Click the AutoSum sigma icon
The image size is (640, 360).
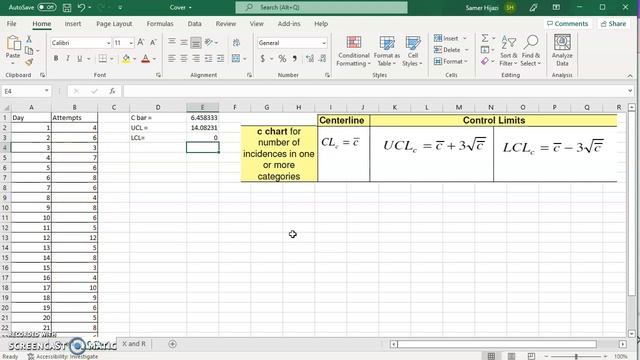point(484,38)
